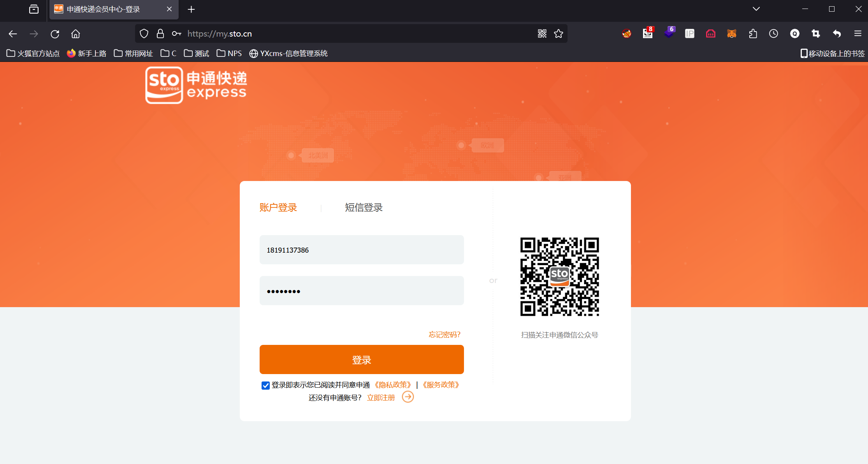Image resolution: width=868 pixels, height=464 pixels.
Task: Open the 测试 bookmark folder
Action: tap(197, 53)
